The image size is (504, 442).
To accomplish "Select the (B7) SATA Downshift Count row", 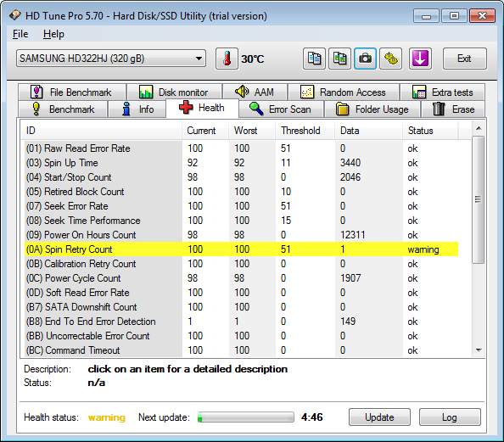I will click(x=241, y=307).
